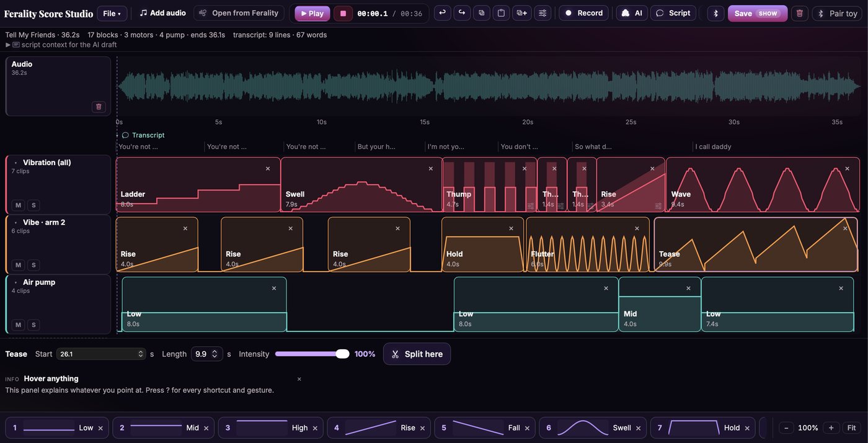Toggle the Record button

583,13
